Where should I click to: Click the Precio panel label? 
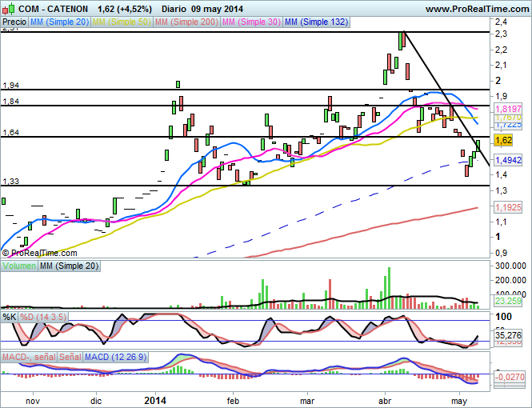[14, 22]
